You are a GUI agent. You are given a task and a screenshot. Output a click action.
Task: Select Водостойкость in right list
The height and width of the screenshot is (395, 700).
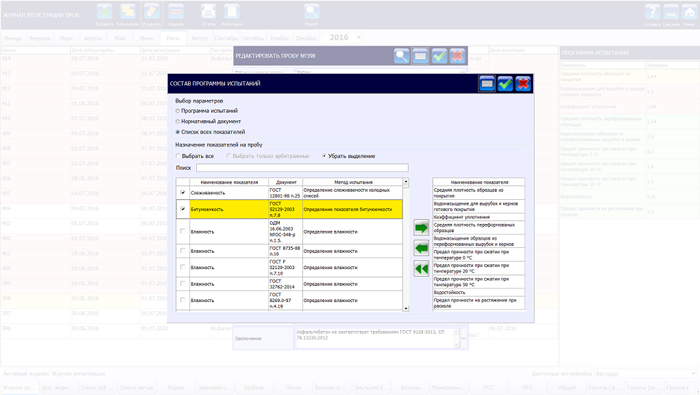(x=479, y=292)
